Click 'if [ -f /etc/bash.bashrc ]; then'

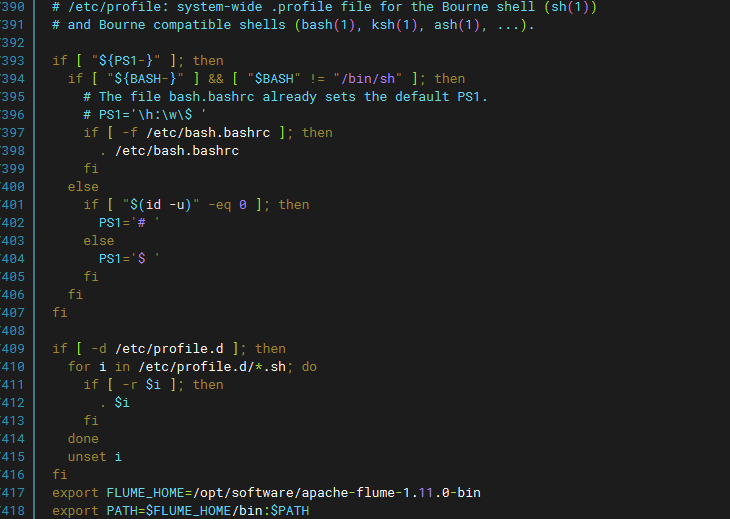coord(208,133)
